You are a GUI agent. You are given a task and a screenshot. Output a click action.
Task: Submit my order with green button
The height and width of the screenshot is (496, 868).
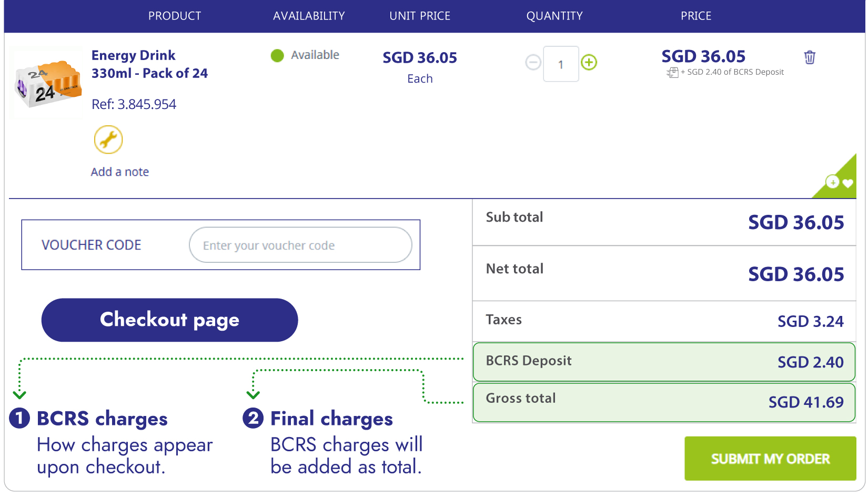click(x=770, y=459)
